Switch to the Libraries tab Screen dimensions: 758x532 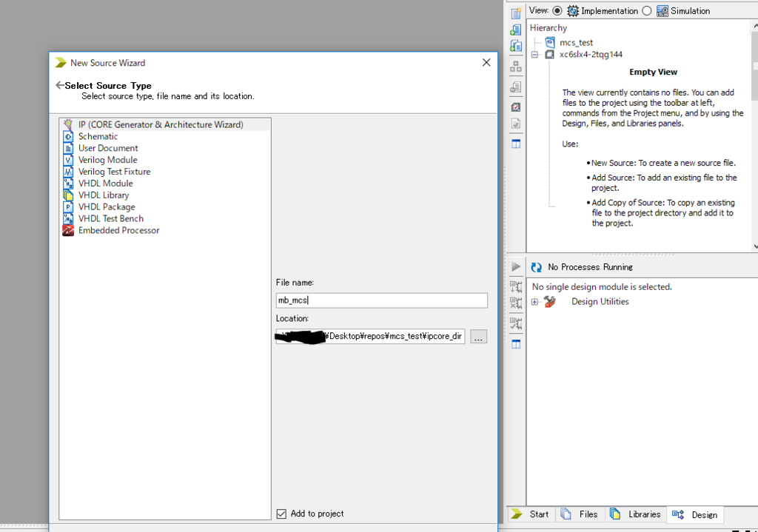pyautogui.click(x=635, y=514)
